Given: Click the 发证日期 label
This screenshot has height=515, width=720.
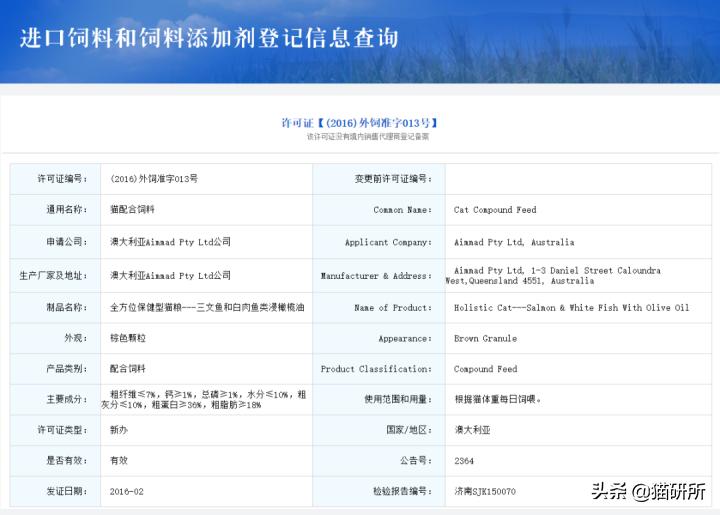Looking at the screenshot, I should (67, 491).
